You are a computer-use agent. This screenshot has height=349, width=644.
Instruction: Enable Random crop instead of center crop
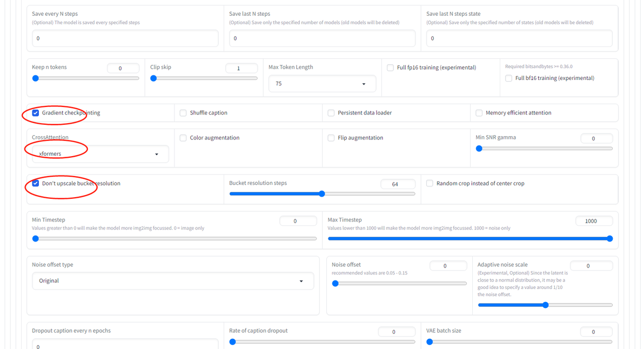tap(430, 183)
